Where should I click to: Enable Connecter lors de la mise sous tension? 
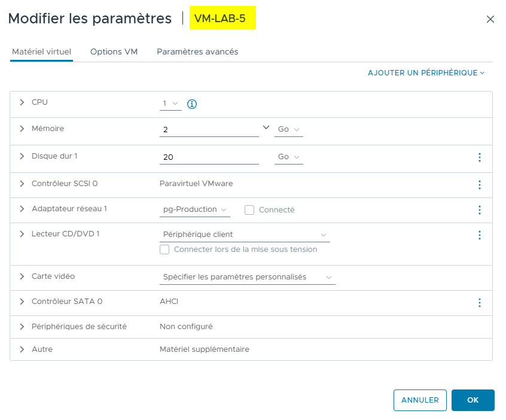pos(164,249)
